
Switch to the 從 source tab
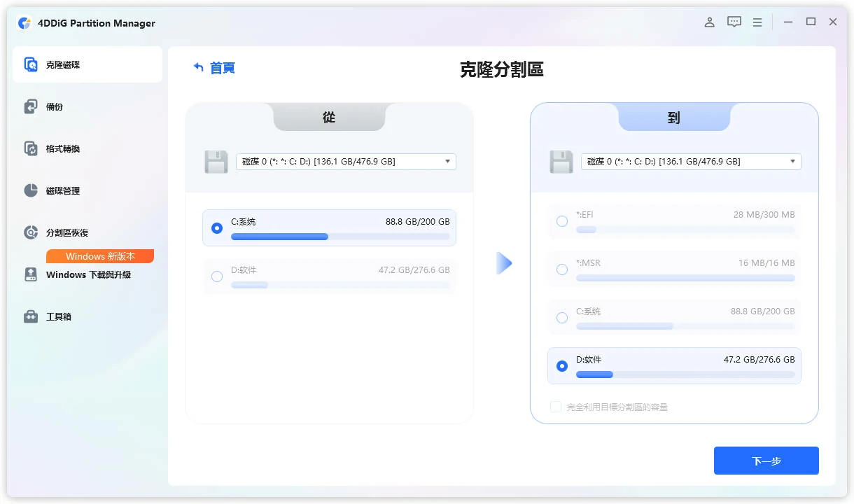(x=329, y=118)
